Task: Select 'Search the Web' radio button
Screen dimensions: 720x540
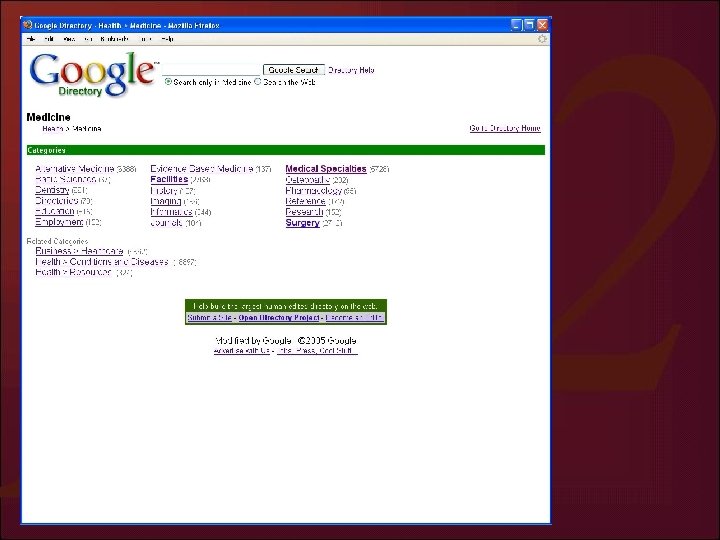Action: pyautogui.click(x=258, y=82)
